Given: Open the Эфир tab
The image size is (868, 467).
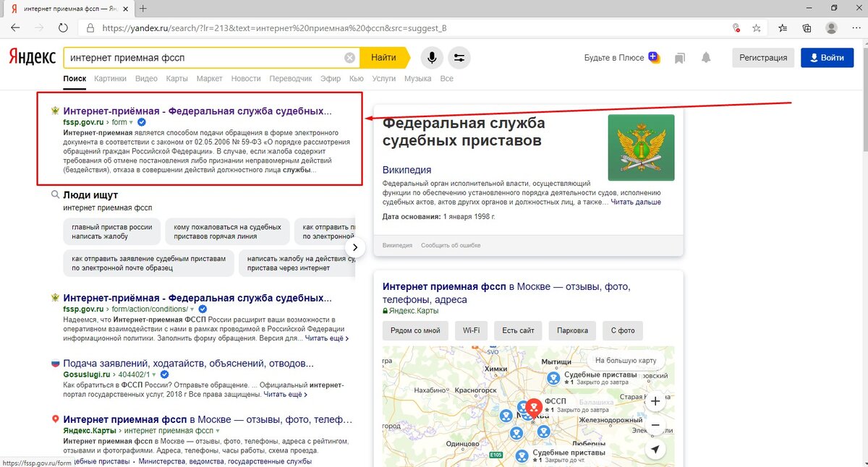Looking at the screenshot, I should tap(331, 78).
